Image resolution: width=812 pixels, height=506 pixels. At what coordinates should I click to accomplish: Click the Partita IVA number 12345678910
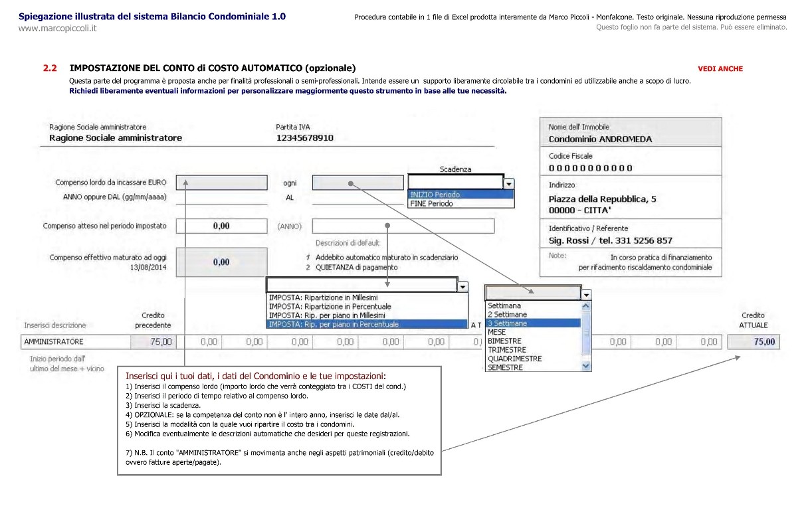(x=305, y=138)
